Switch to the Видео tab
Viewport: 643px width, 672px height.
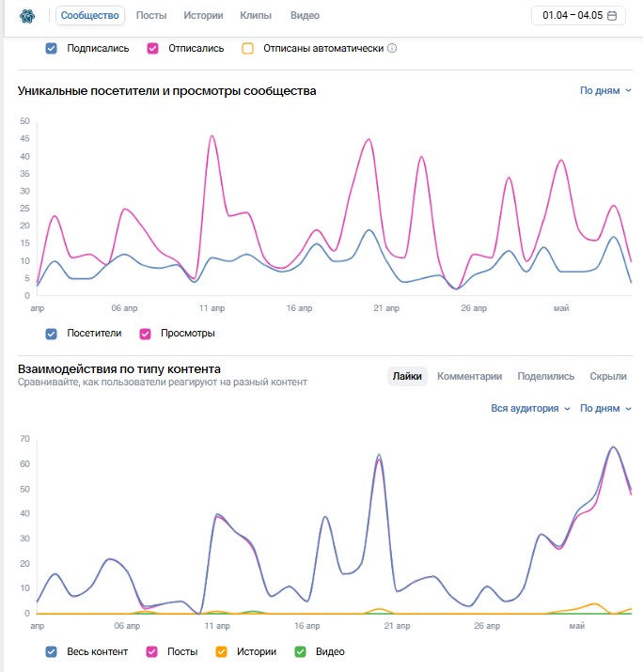click(305, 15)
